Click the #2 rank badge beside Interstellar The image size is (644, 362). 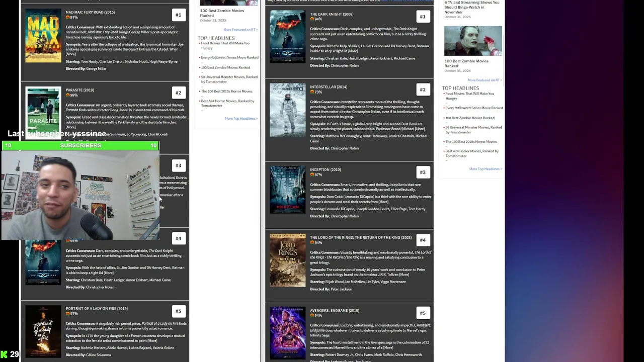pyautogui.click(x=423, y=89)
